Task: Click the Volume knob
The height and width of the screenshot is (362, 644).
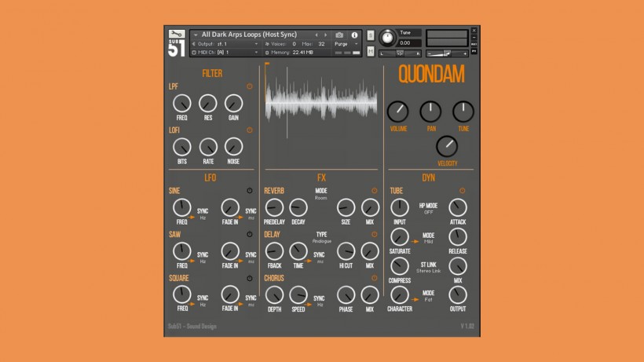Action: coord(398,112)
